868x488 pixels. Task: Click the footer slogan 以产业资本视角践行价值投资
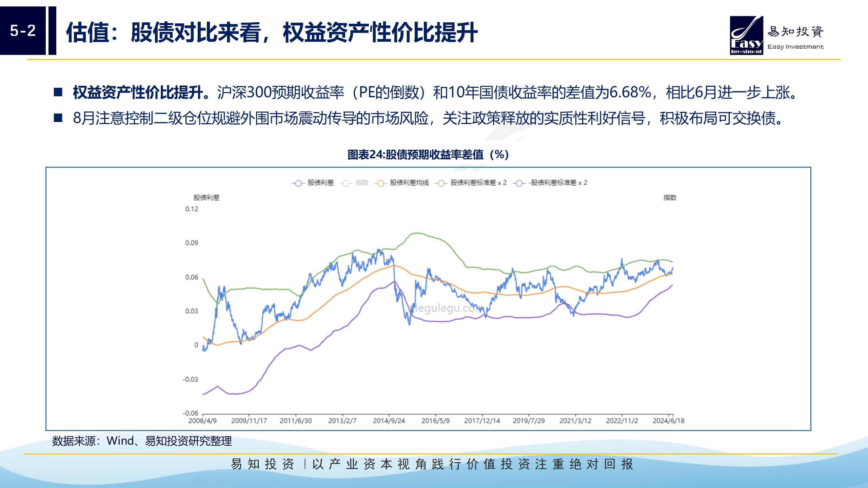(x=473, y=464)
